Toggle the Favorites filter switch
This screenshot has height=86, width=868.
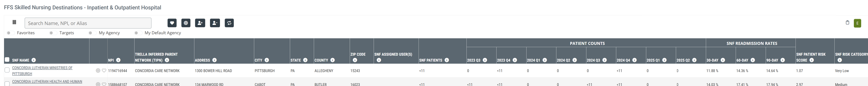[10, 33]
